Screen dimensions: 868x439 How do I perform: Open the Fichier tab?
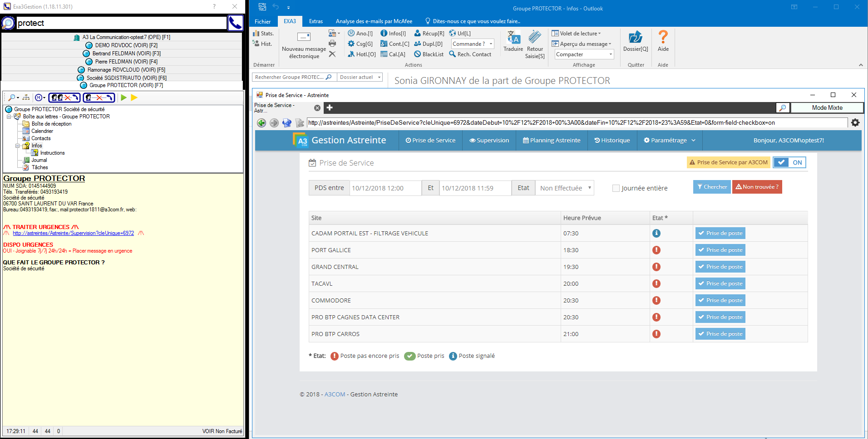point(262,21)
